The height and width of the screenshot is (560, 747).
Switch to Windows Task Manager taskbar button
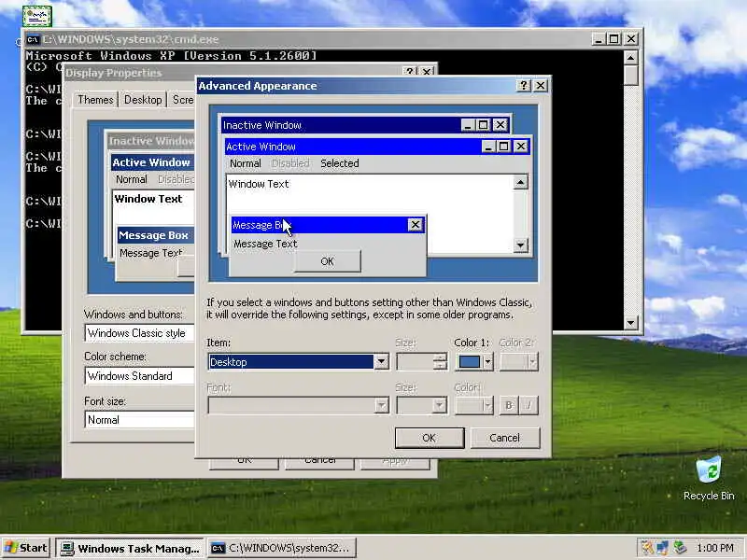tap(130, 548)
